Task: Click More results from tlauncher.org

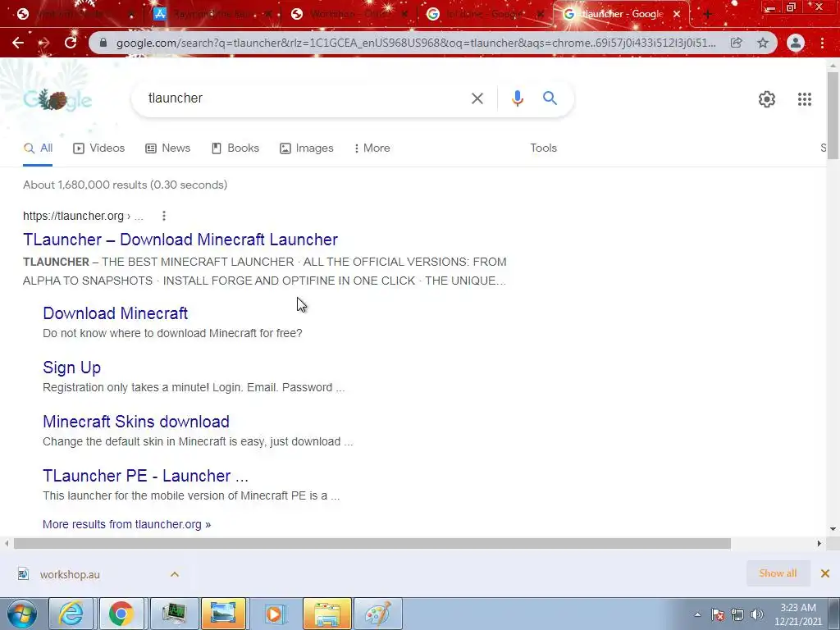Action: (127, 524)
